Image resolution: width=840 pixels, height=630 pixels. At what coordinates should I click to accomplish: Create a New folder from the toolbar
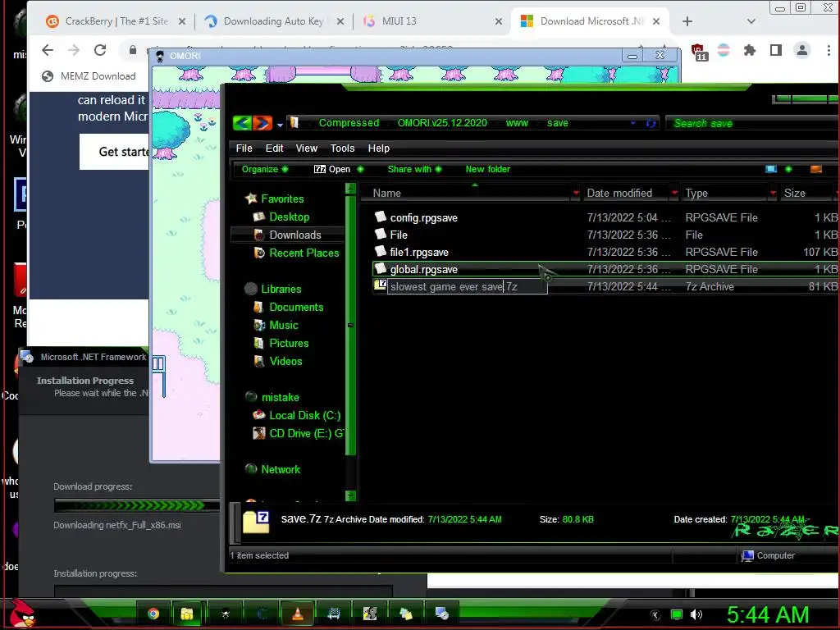click(487, 169)
